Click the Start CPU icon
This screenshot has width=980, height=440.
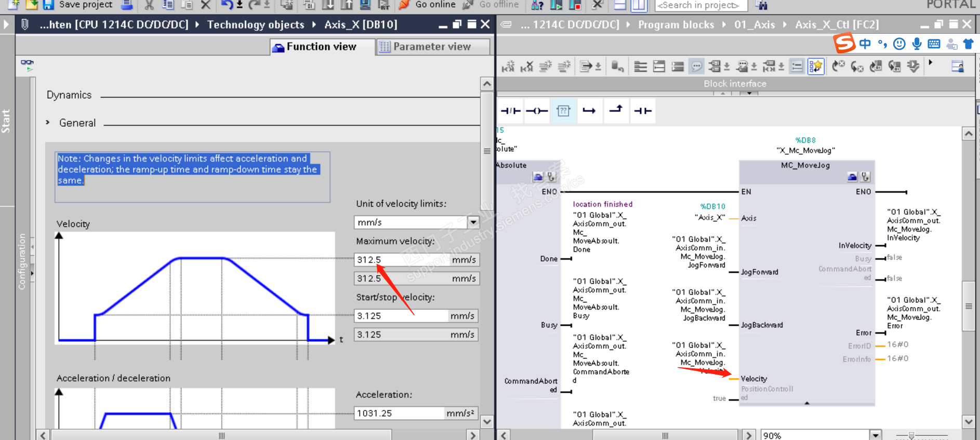pos(556,5)
